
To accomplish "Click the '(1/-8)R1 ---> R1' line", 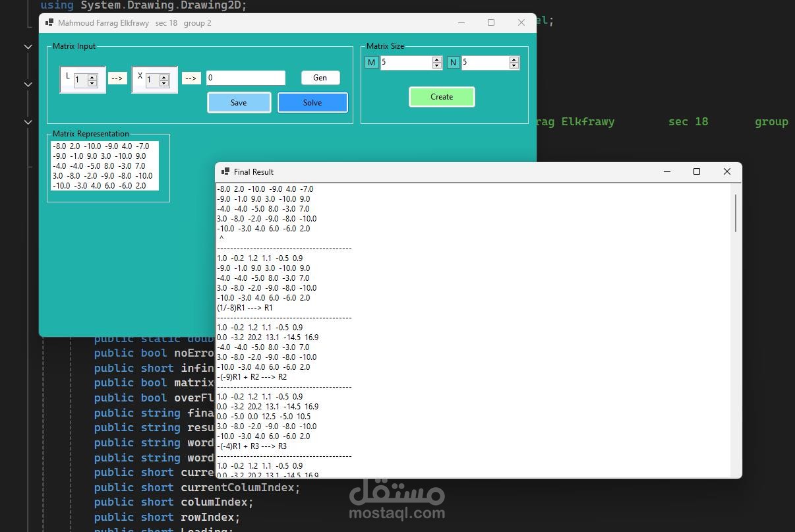I will pos(245,308).
